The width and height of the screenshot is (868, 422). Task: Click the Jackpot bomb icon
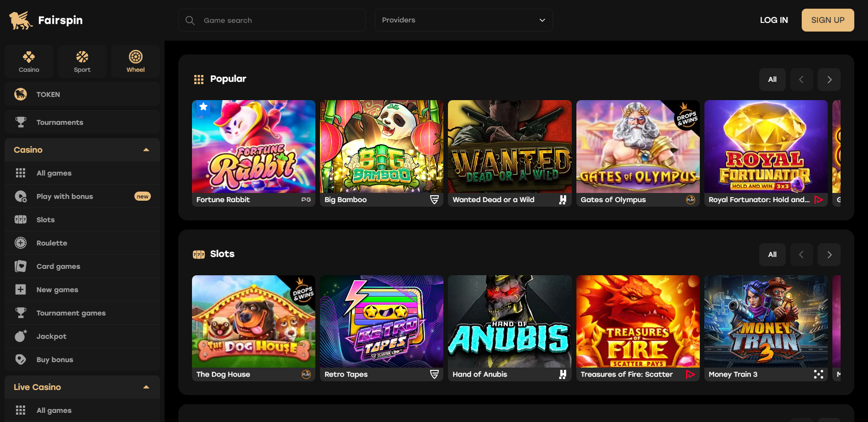[21, 336]
